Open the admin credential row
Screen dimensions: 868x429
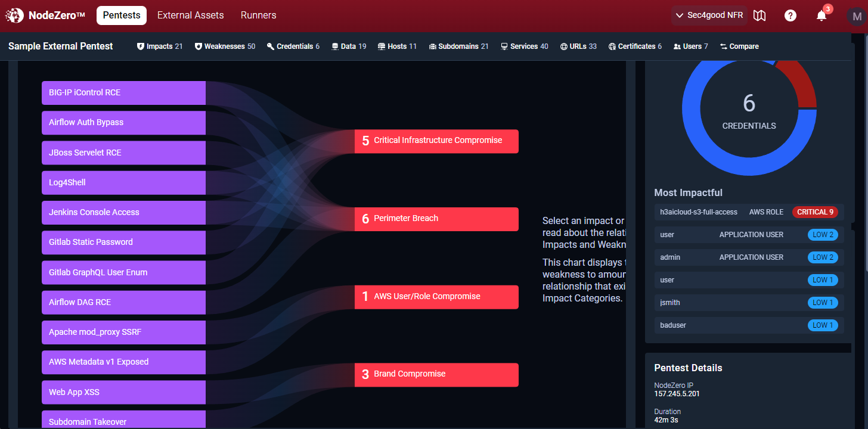[x=749, y=257]
